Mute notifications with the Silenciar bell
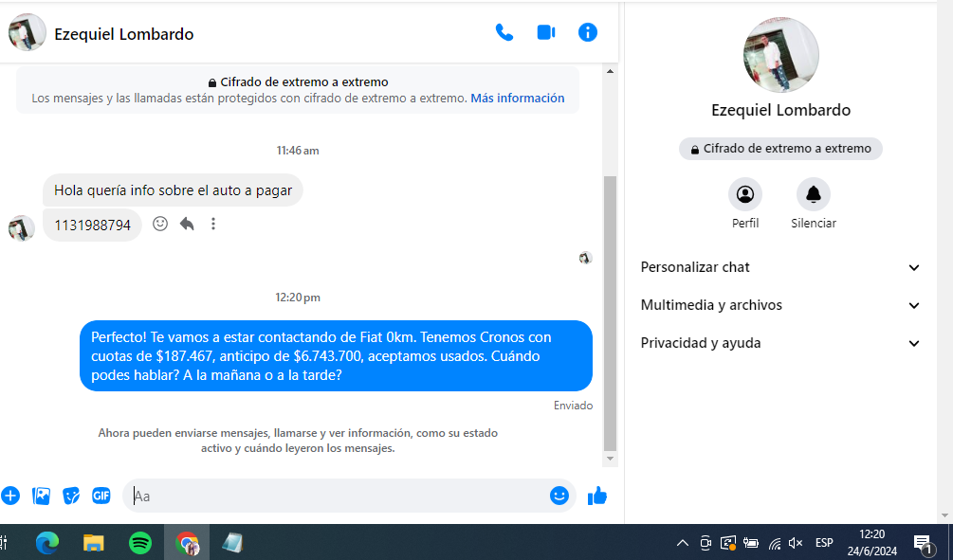This screenshot has width=953, height=560. (814, 195)
